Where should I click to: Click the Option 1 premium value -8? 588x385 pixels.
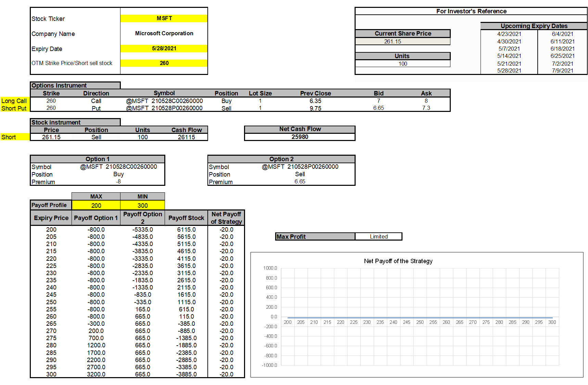click(118, 182)
